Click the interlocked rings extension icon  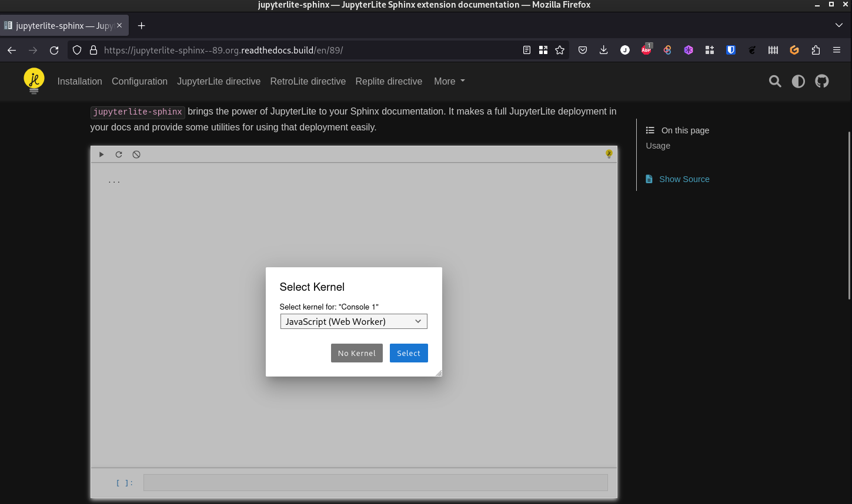point(667,51)
